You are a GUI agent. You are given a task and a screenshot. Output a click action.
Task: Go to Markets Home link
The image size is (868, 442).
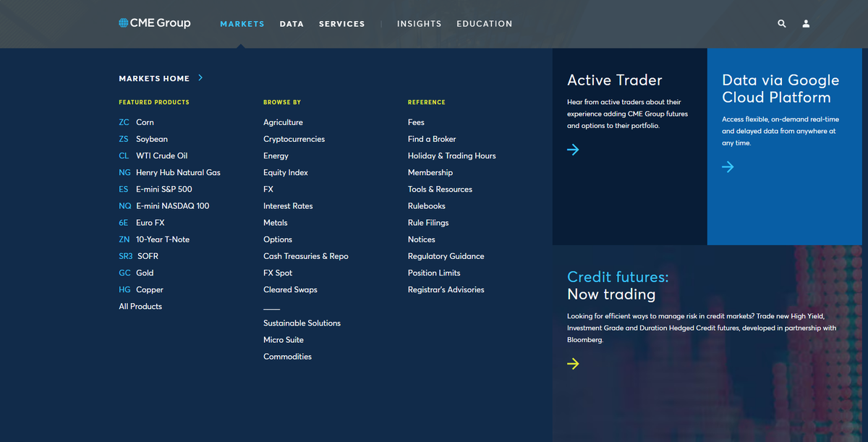tap(154, 78)
